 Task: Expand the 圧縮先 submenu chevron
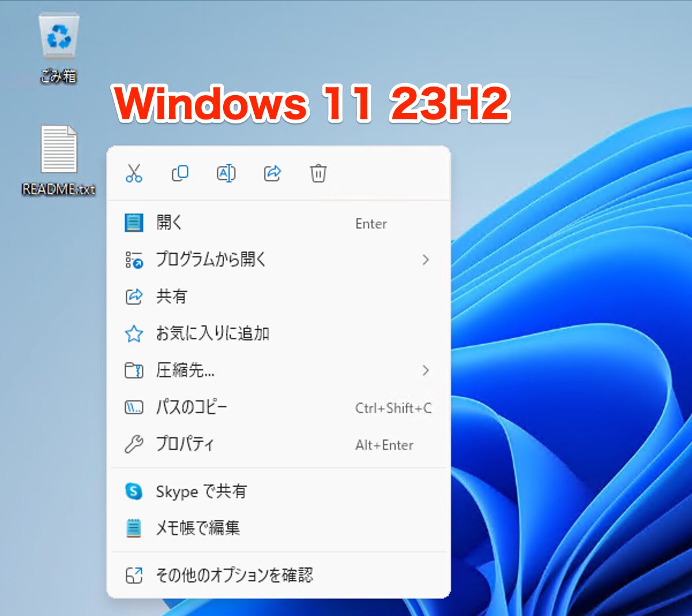coord(426,370)
